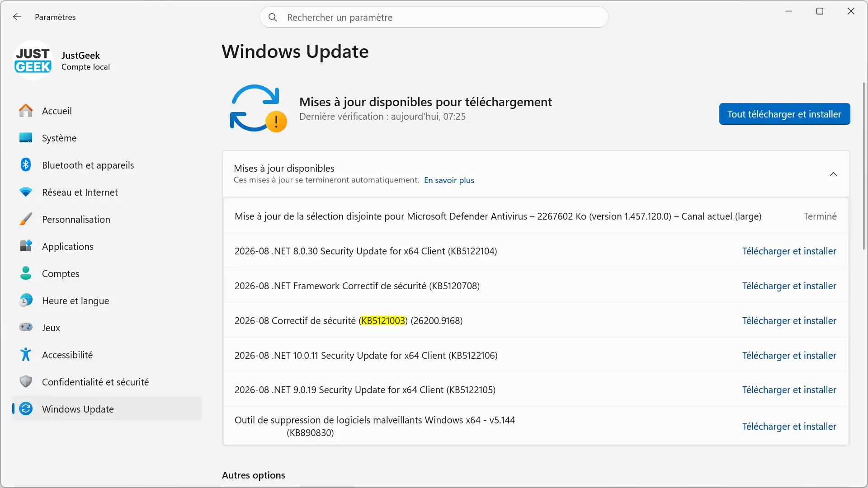Click the search magnifier icon
The height and width of the screenshot is (488, 868).
coord(273,17)
